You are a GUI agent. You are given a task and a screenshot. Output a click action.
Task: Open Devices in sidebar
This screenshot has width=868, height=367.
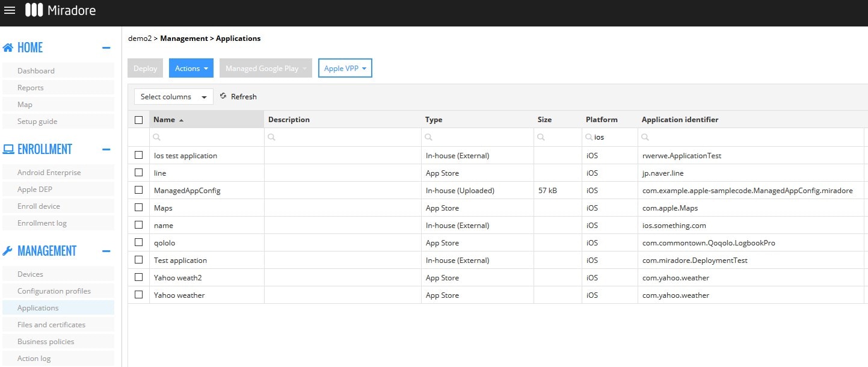[58, 274]
